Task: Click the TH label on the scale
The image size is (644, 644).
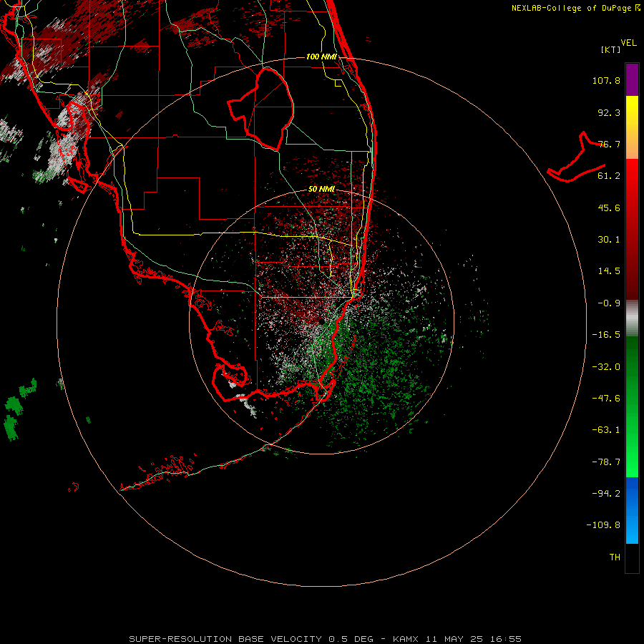Action: click(615, 557)
